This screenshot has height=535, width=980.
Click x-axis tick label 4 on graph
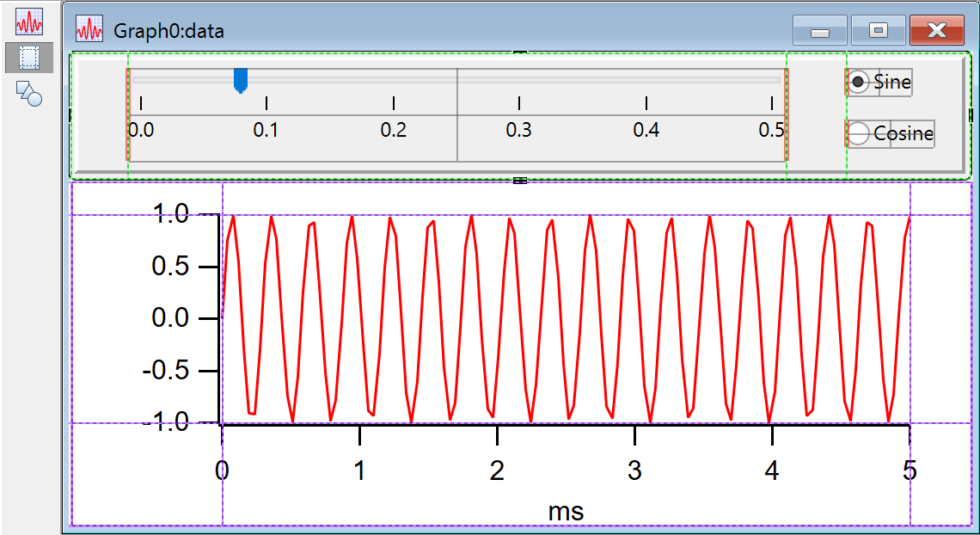[x=772, y=471]
